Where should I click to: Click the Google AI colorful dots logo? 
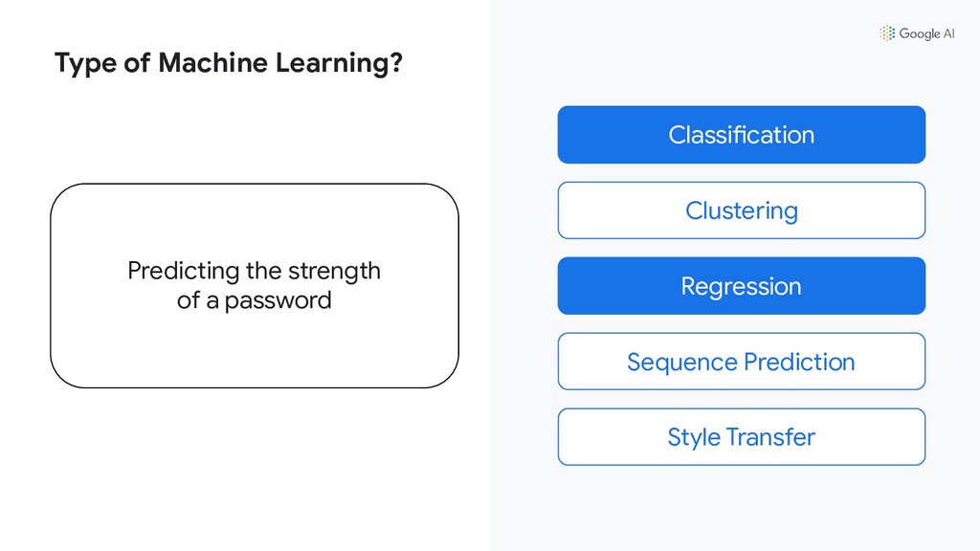(887, 33)
